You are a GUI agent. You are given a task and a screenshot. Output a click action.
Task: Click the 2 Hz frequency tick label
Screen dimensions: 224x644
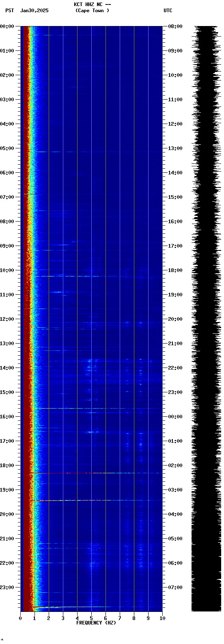pos(49,618)
